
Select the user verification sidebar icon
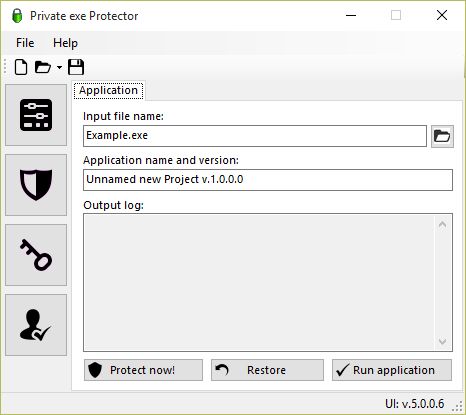point(36,325)
